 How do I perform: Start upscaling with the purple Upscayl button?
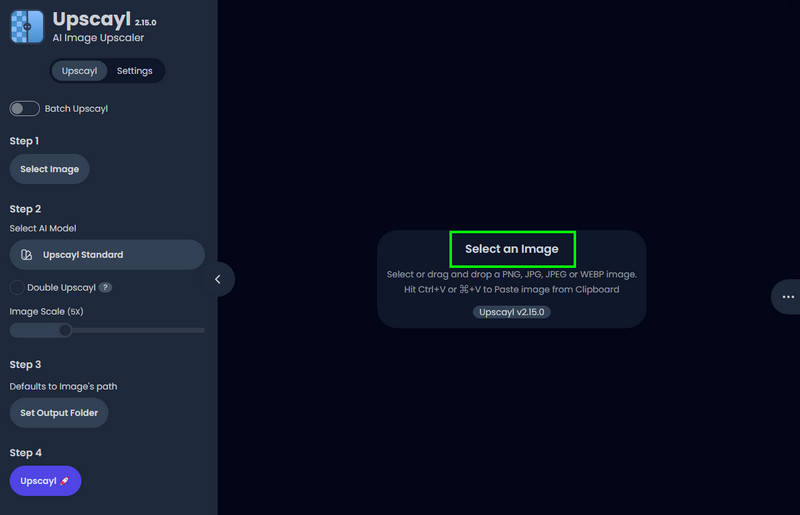45,481
